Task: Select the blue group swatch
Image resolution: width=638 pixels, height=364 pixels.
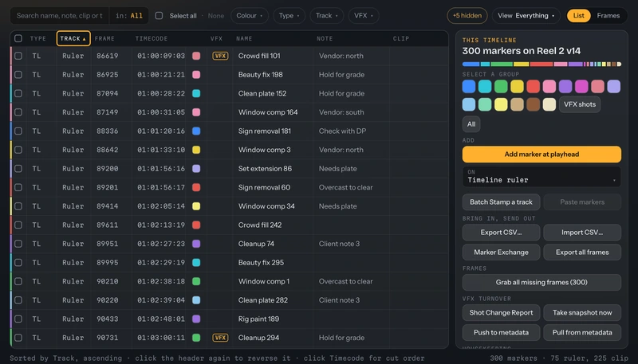Action: click(469, 86)
